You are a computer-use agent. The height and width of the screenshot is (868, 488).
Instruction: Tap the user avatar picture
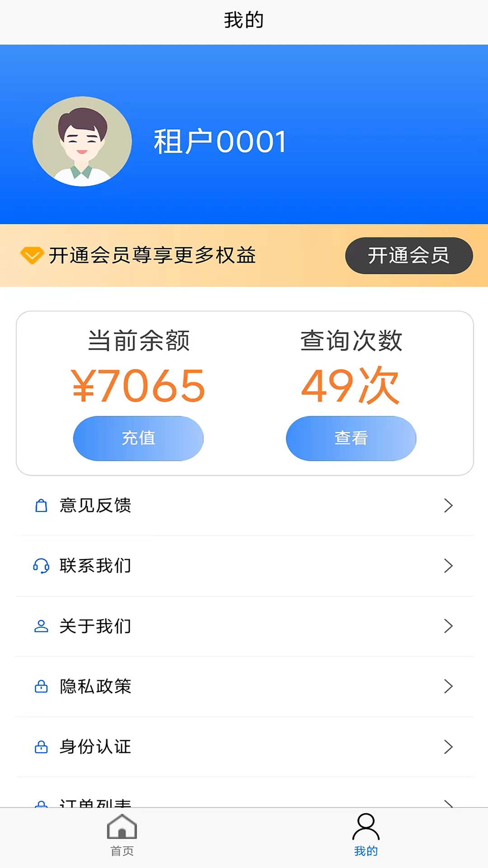click(x=82, y=142)
